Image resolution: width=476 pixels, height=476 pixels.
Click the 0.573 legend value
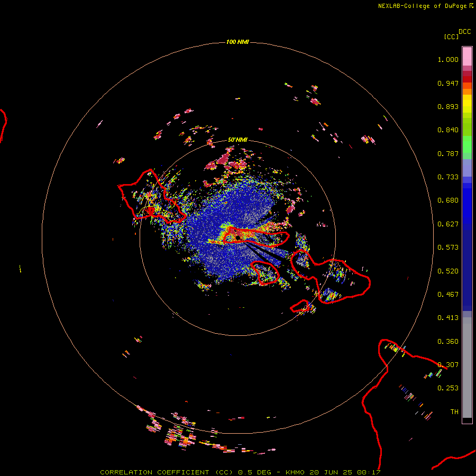click(448, 248)
